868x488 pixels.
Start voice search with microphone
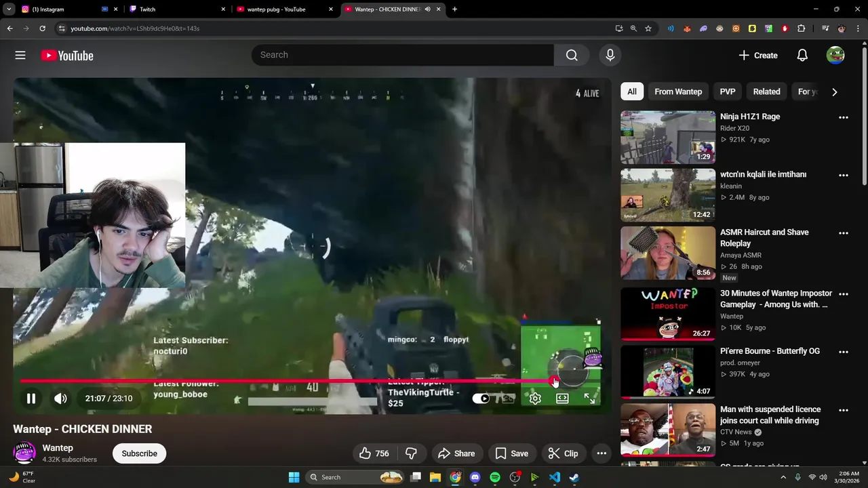coord(610,55)
